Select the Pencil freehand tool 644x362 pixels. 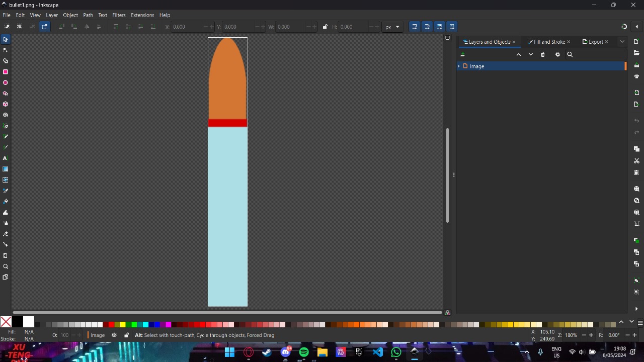[x=6, y=137]
